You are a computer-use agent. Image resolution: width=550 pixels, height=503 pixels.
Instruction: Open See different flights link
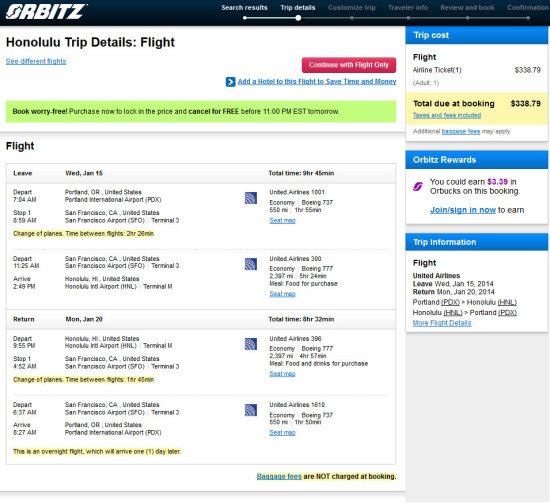coord(36,61)
